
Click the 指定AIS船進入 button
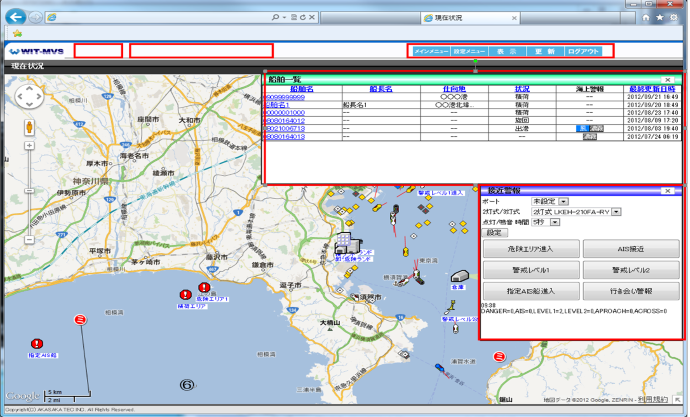point(531,291)
